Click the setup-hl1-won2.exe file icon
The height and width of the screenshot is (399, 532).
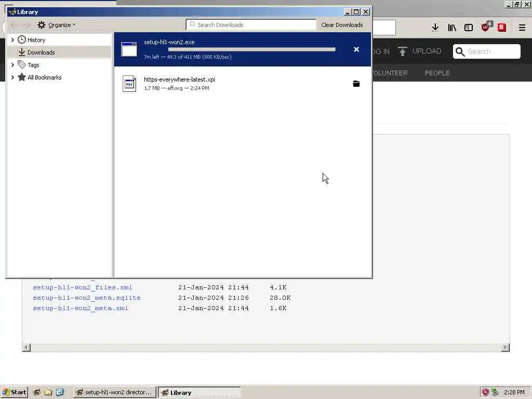(129, 49)
